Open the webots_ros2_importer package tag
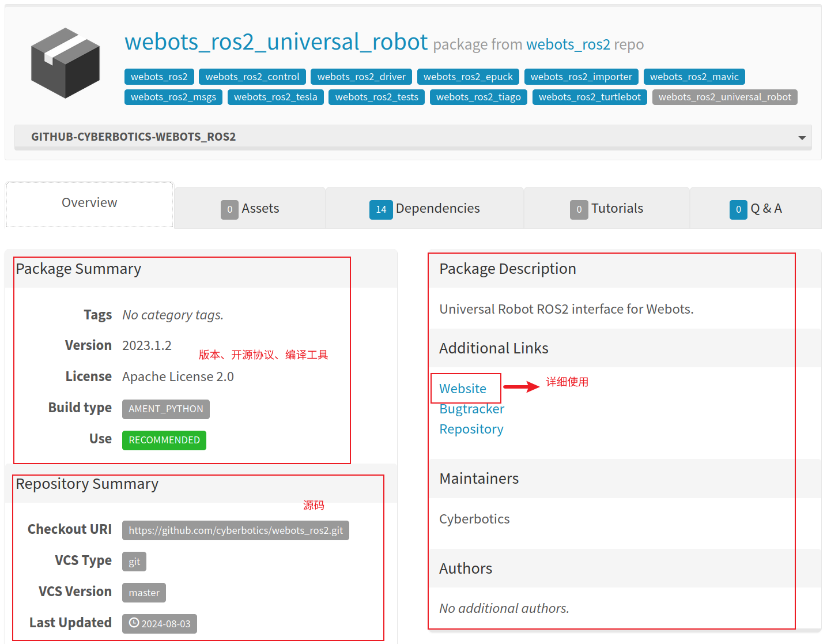Viewport: 827px width, 644px height. click(x=581, y=77)
